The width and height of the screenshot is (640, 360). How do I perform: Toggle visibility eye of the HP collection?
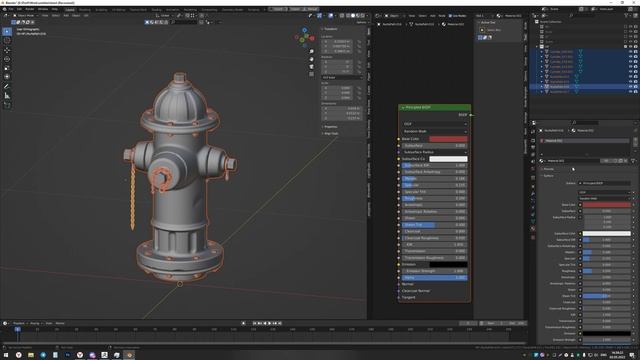coord(630,47)
